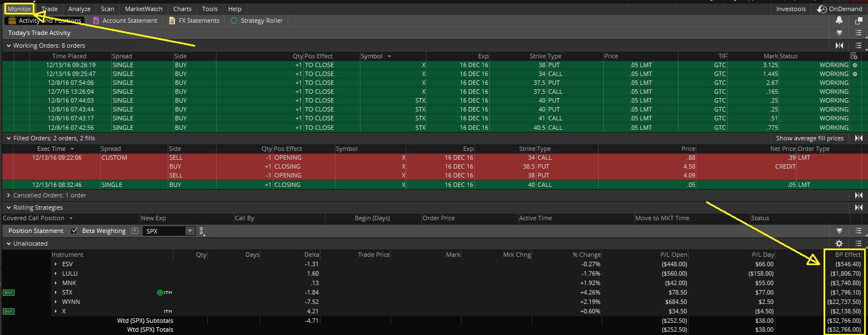Click gear icon on 09:25:47 working order

point(855,74)
